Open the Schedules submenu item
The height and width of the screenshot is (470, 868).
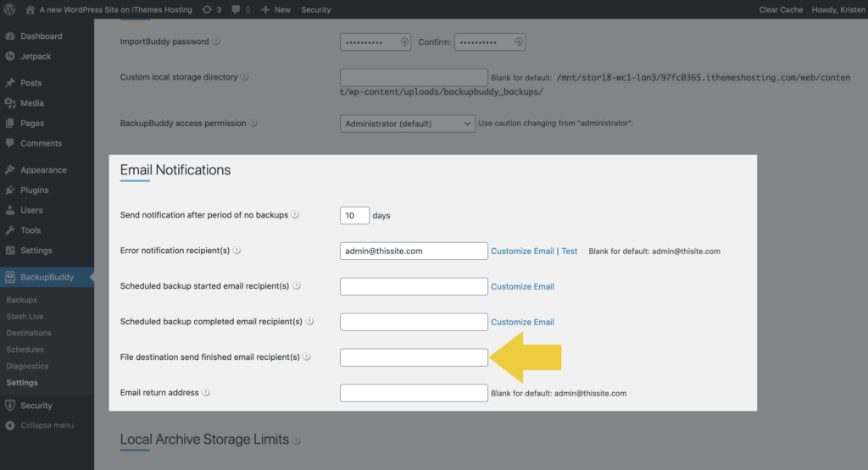pyautogui.click(x=25, y=350)
